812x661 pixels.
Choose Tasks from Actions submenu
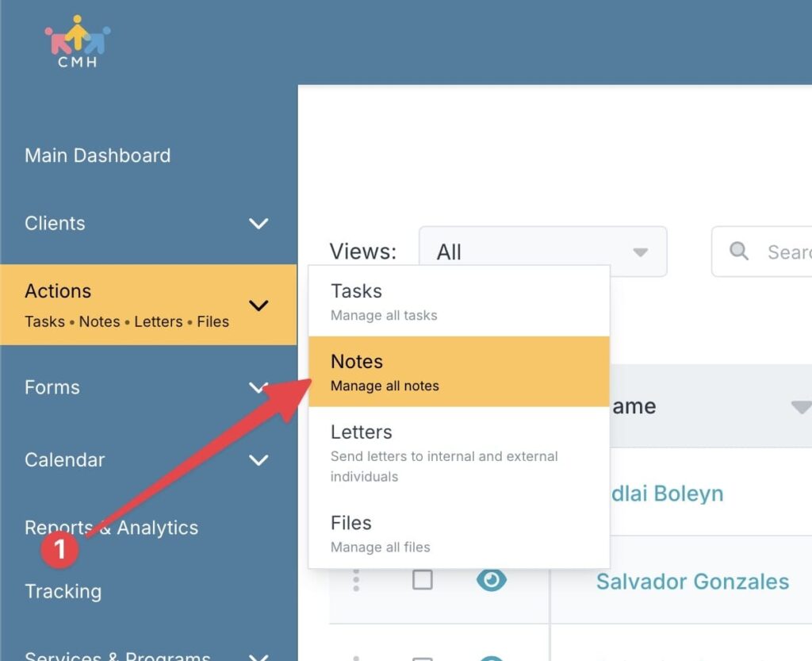click(x=459, y=302)
